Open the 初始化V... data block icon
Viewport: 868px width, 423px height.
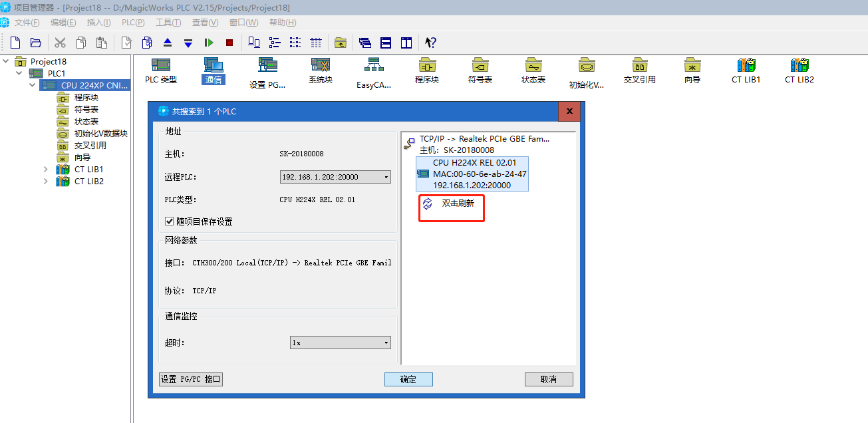point(587,73)
